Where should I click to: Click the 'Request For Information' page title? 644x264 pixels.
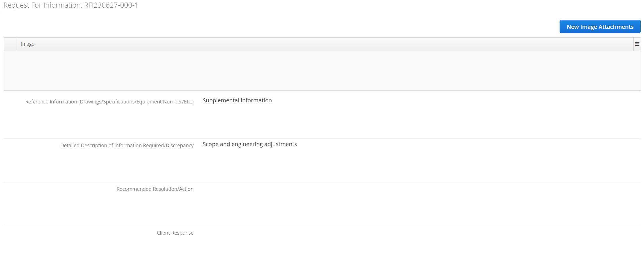[x=42, y=5]
